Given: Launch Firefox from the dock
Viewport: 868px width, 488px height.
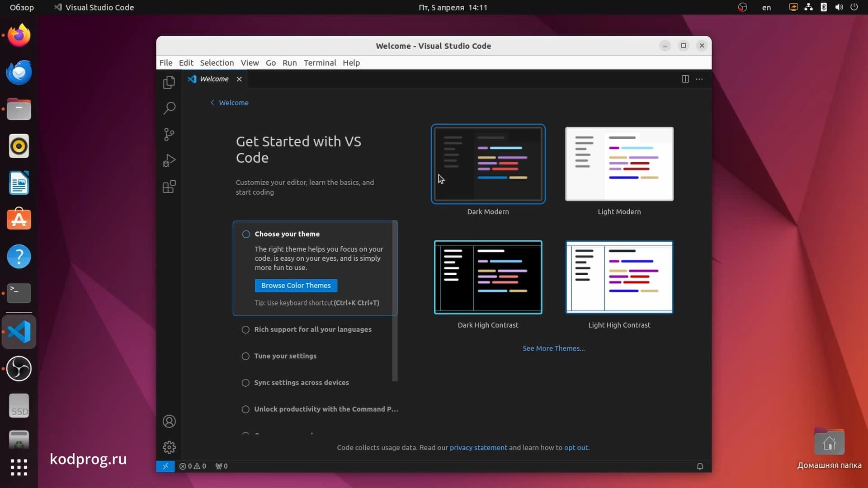Looking at the screenshot, I should click(19, 35).
